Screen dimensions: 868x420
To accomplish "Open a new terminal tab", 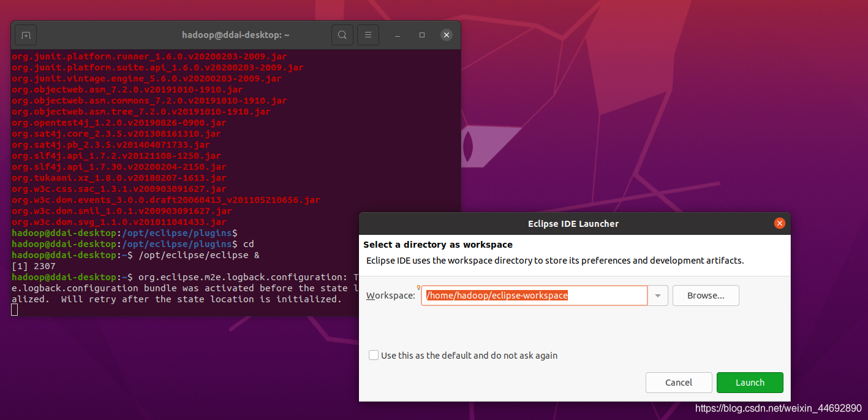I will click(25, 35).
